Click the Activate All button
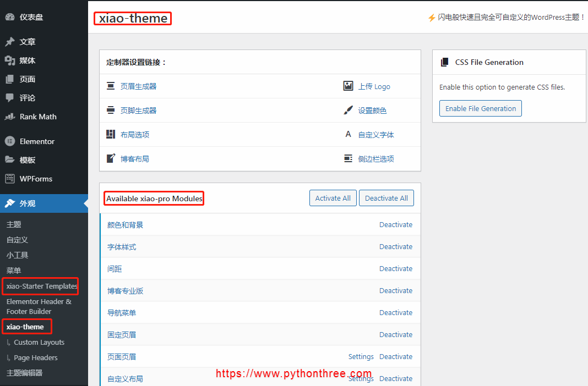The image size is (588, 386). [333, 198]
